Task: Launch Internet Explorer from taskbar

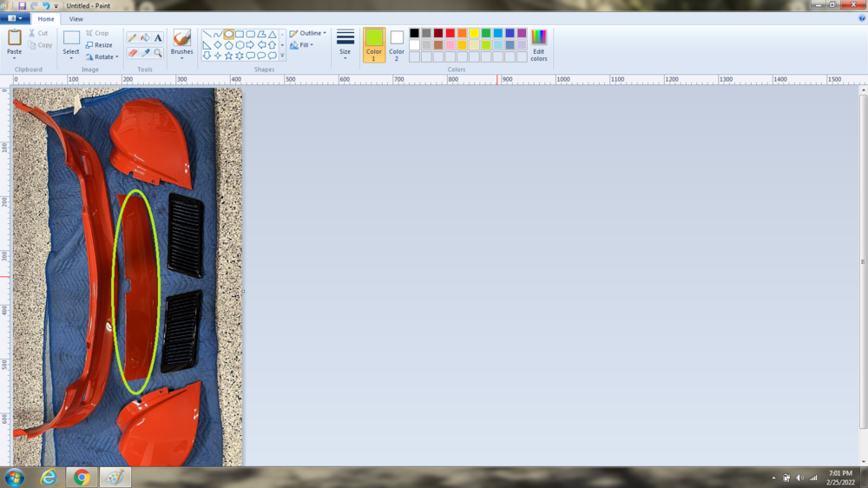Action: (49, 477)
